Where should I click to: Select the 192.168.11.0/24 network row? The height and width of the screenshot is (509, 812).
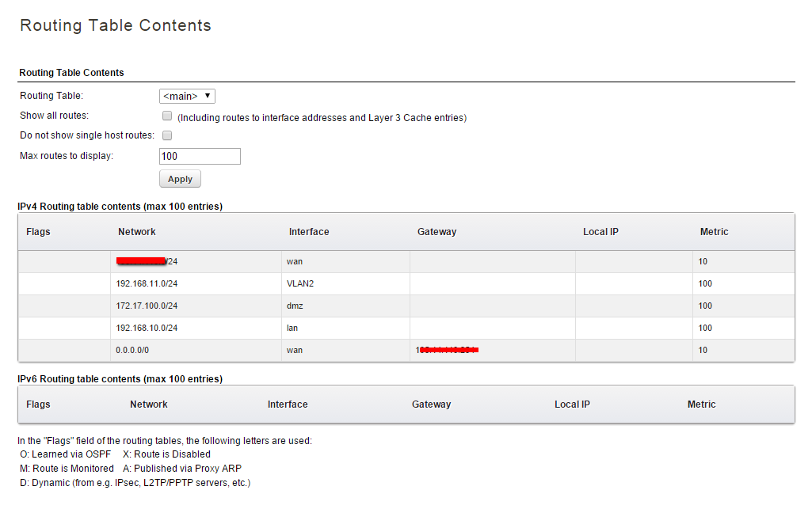(147, 283)
